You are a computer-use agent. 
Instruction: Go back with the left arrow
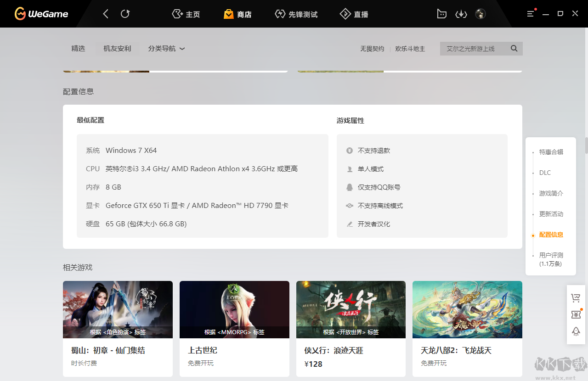[x=106, y=14]
